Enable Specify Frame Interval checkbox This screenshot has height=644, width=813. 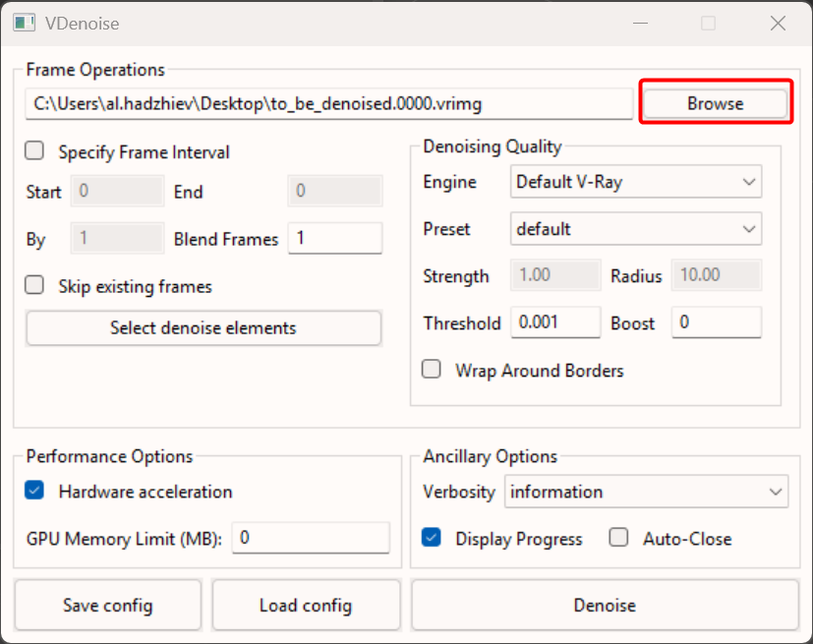click(x=35, y=151)
